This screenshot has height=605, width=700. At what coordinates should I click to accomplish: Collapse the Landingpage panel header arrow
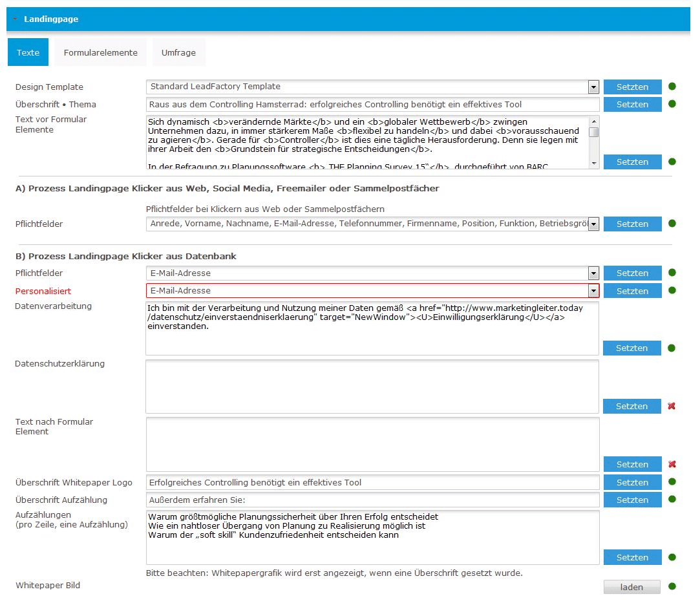pos(16,19)
